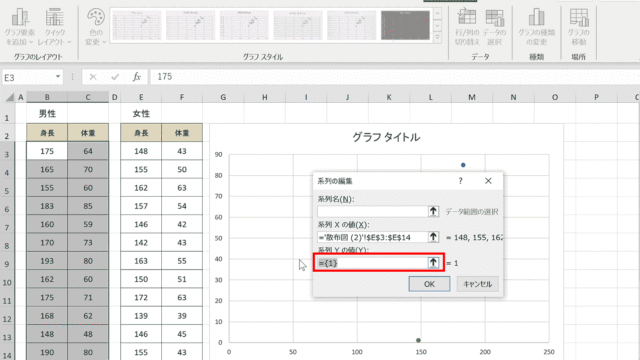This screenshot has height=360, width=640.
Task: Click male height cell with value 193
Action: (x=47, y=261)
